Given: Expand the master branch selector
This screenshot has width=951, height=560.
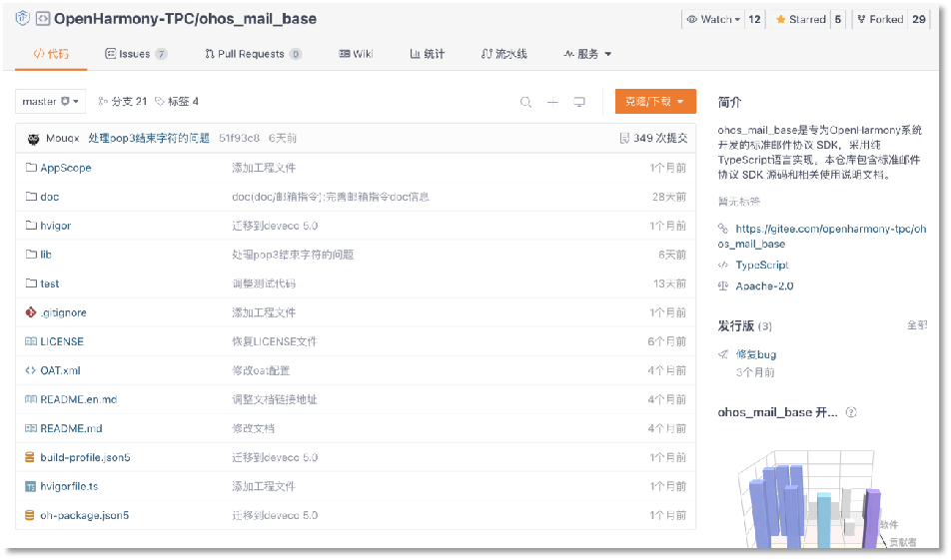Looking at the screenshot, I should click(x=50, y=101).
